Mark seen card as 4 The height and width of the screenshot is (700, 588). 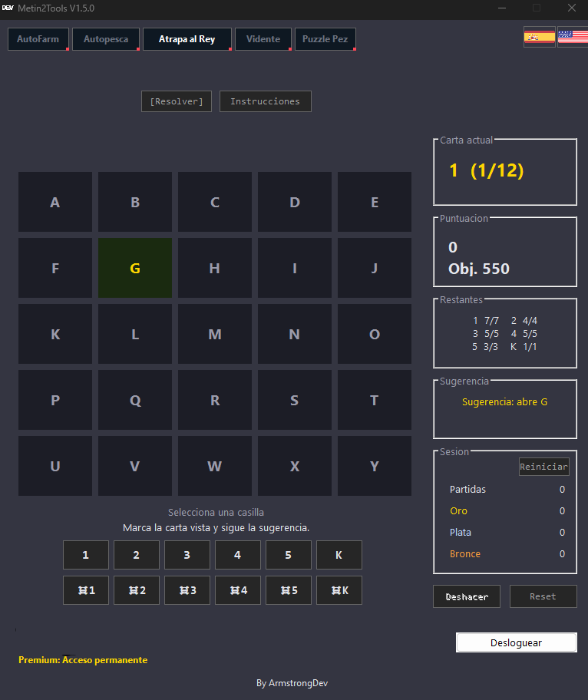(238, 555)
